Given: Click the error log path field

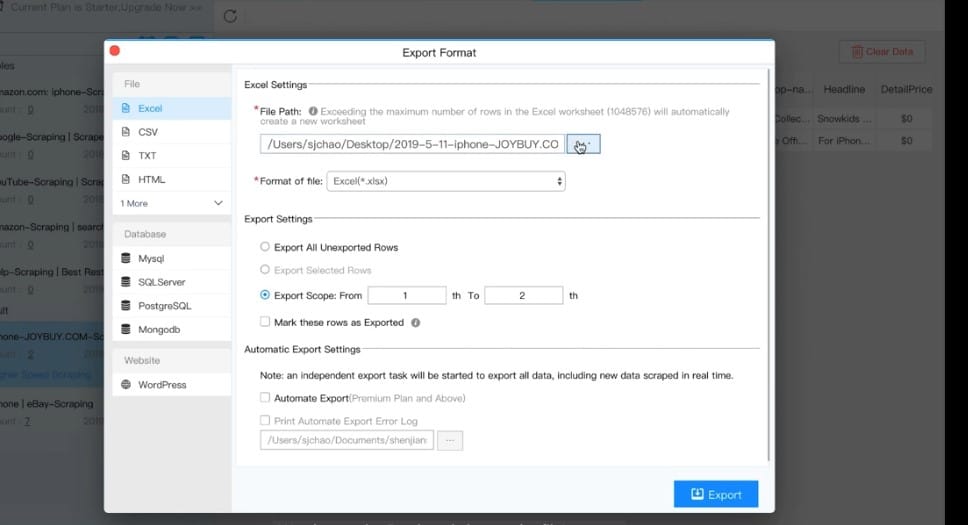Looking at the screenshot, I should [x=347, y=440].
